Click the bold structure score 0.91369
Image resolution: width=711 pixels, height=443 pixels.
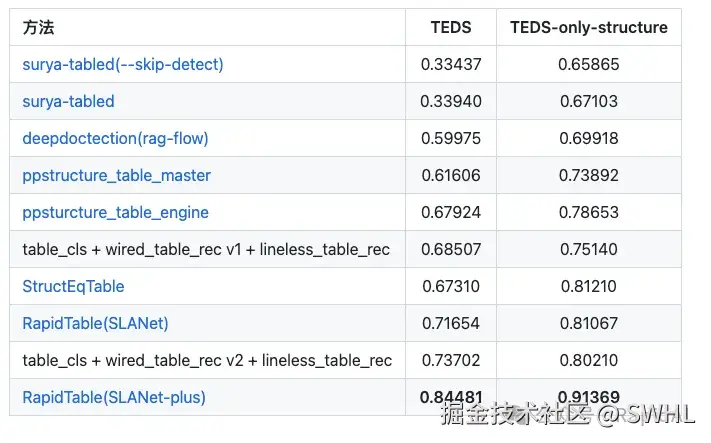[x=589, y=398]
